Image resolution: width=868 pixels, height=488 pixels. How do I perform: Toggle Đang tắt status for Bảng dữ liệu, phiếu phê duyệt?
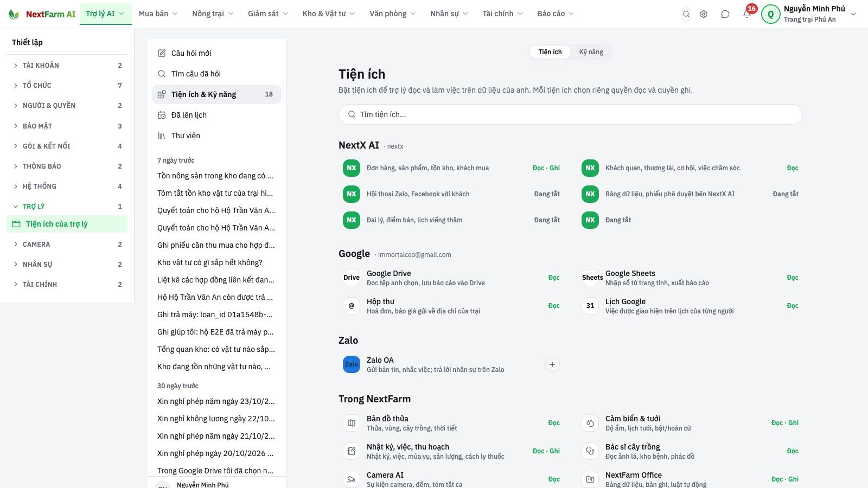786,194
